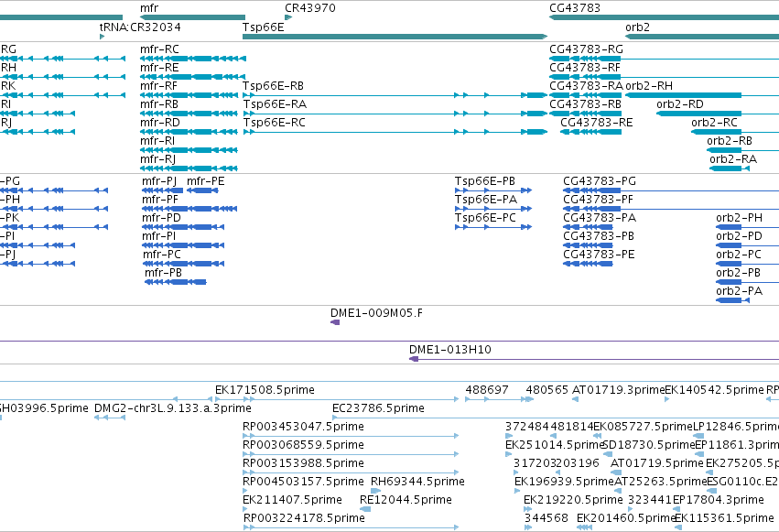This screenshot has width=779, height=532.
Task: Select EST label EC23786.5prime
Action: pos(379,408)
